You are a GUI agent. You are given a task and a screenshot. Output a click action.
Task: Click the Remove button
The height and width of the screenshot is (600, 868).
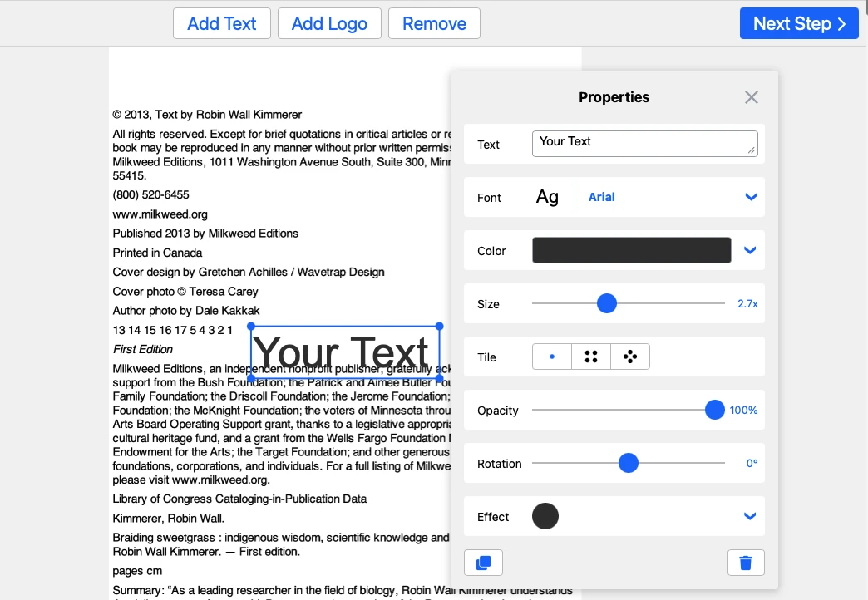(x=434, y=23)
